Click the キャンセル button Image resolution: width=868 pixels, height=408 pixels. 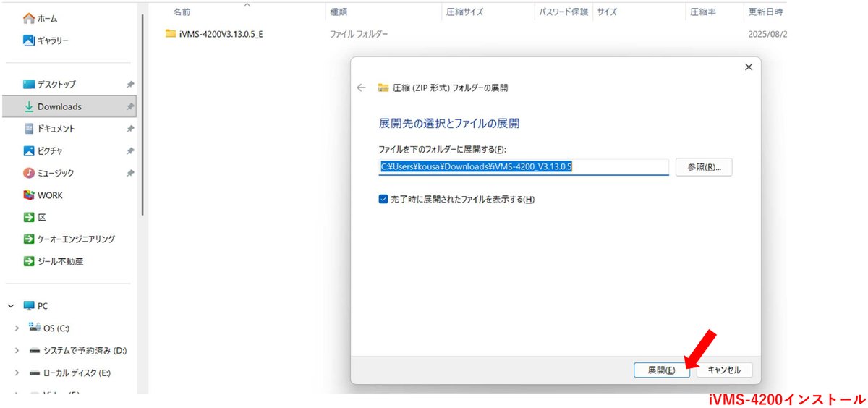pos(724,370)
